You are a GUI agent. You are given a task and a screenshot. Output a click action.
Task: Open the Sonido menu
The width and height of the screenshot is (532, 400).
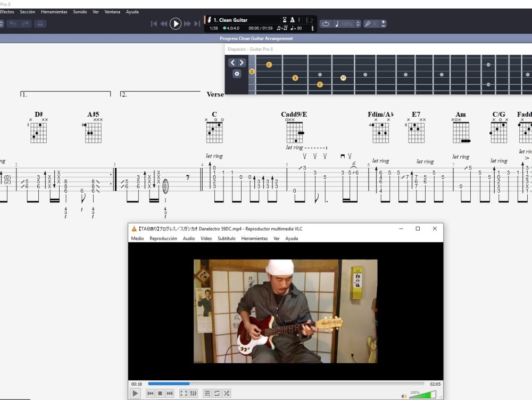80,12
